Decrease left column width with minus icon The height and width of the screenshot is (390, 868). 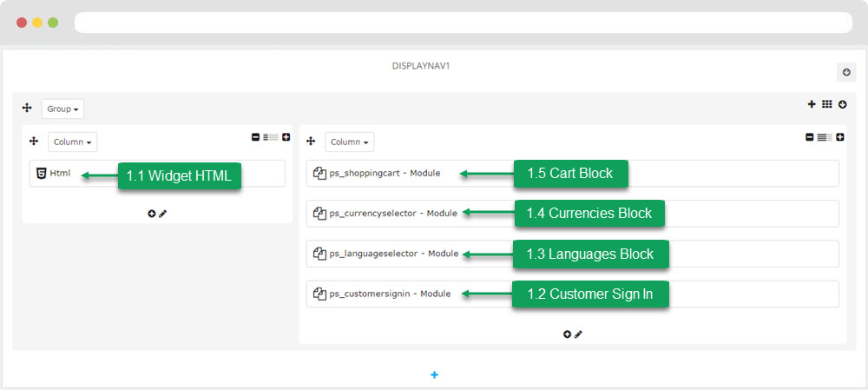255,136
